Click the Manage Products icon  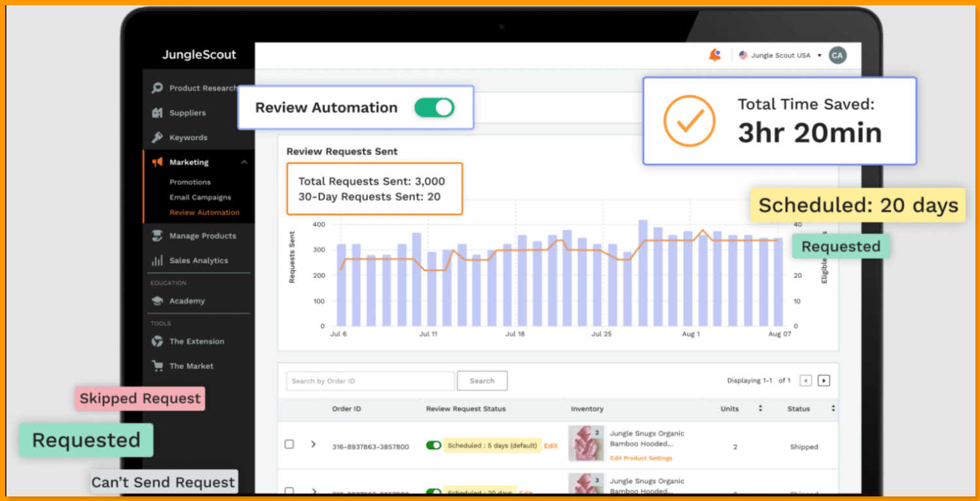tap(157, 235)
